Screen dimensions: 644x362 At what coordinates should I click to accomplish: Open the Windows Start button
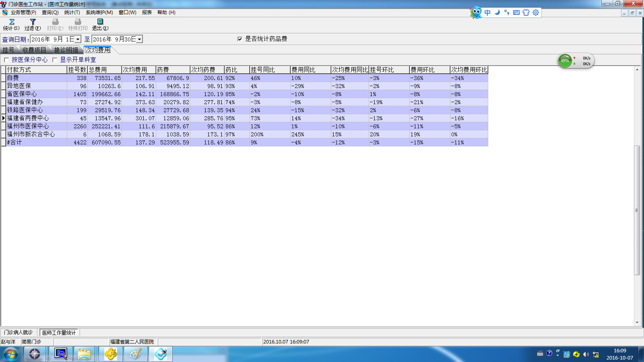(11, 354)
